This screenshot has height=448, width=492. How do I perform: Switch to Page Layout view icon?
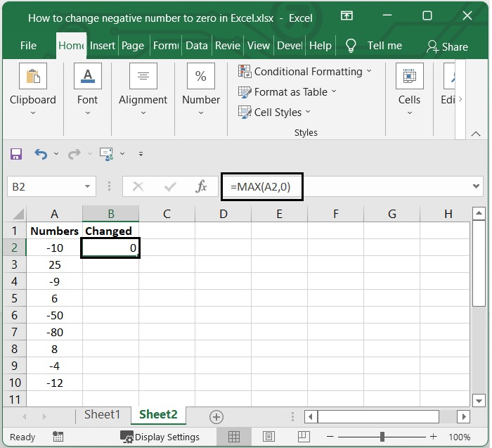268,436
